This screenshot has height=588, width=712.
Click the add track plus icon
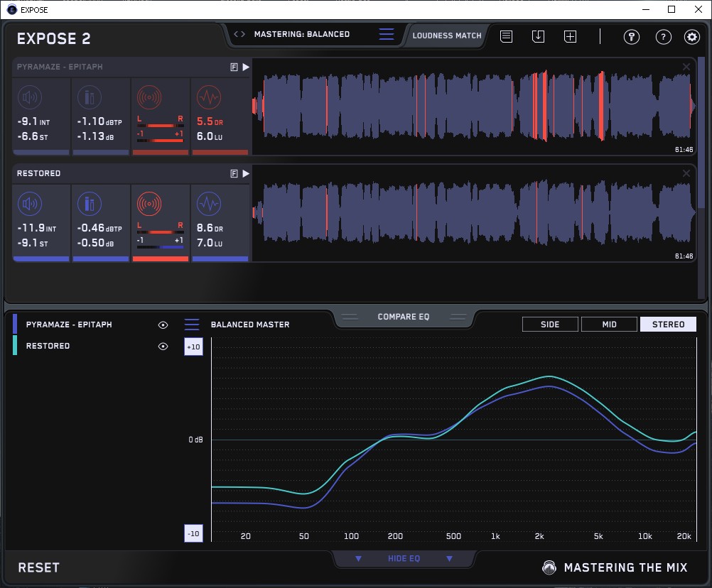570,36
